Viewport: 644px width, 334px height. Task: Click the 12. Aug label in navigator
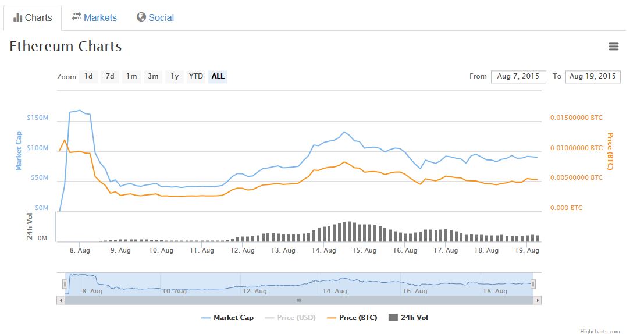255,291
